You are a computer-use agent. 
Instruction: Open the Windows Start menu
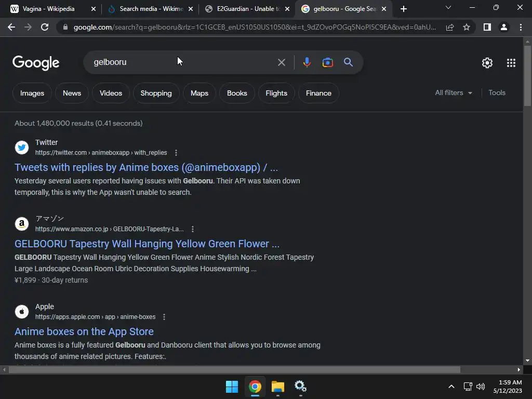(232, 387)
